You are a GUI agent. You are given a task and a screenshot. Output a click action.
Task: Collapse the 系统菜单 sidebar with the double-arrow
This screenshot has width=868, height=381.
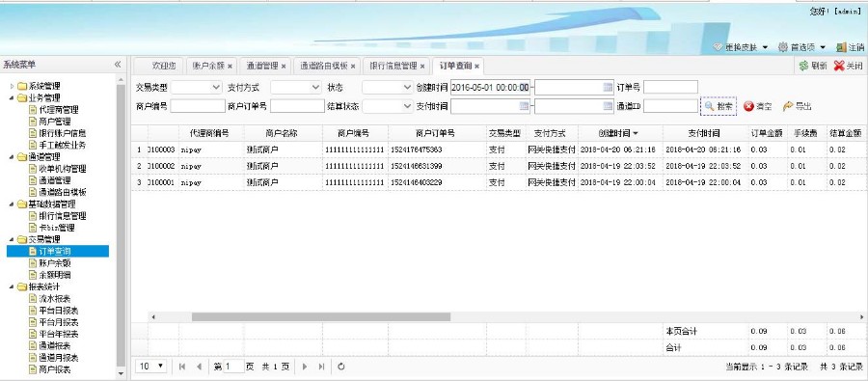tap(118, 65)
